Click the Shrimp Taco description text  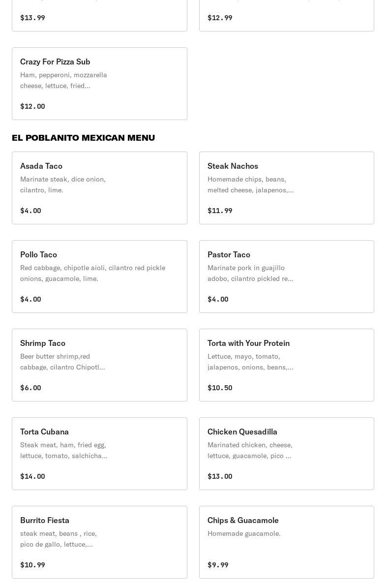[62, 362]
